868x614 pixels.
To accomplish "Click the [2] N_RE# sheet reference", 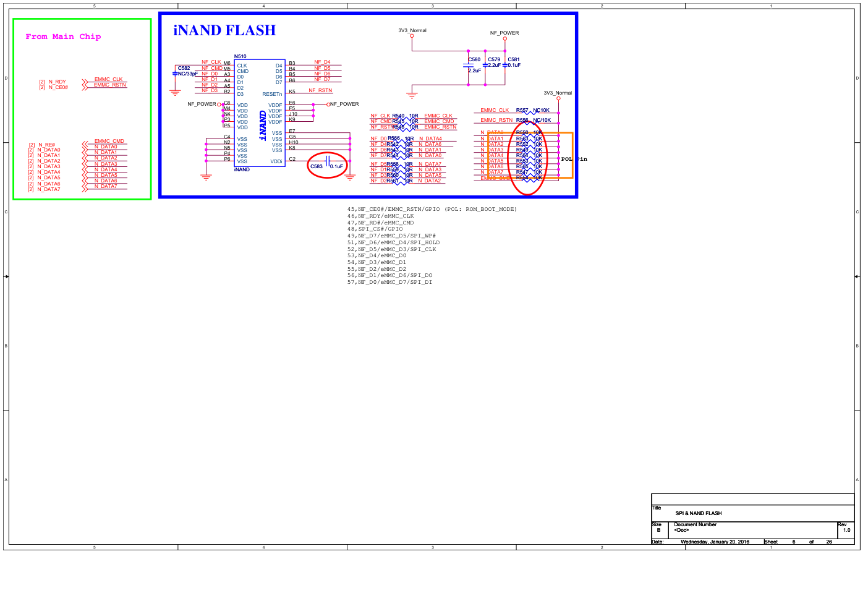I will 42,145.
